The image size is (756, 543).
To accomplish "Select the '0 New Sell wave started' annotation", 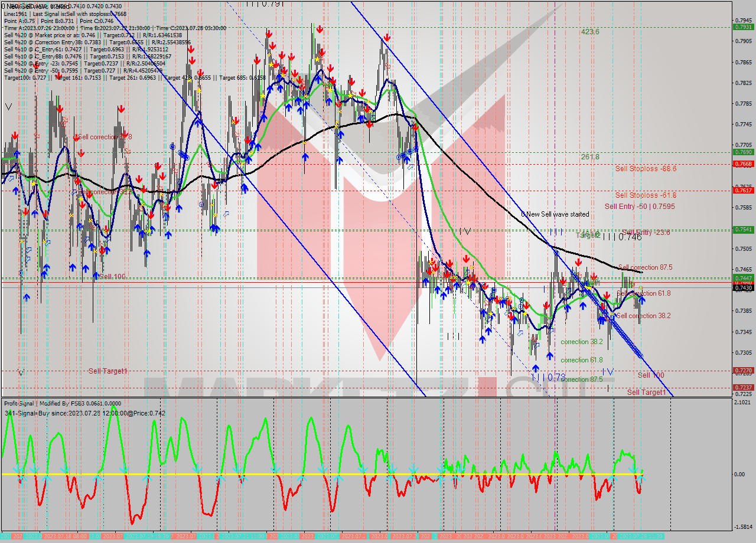I will coord(555,214).
